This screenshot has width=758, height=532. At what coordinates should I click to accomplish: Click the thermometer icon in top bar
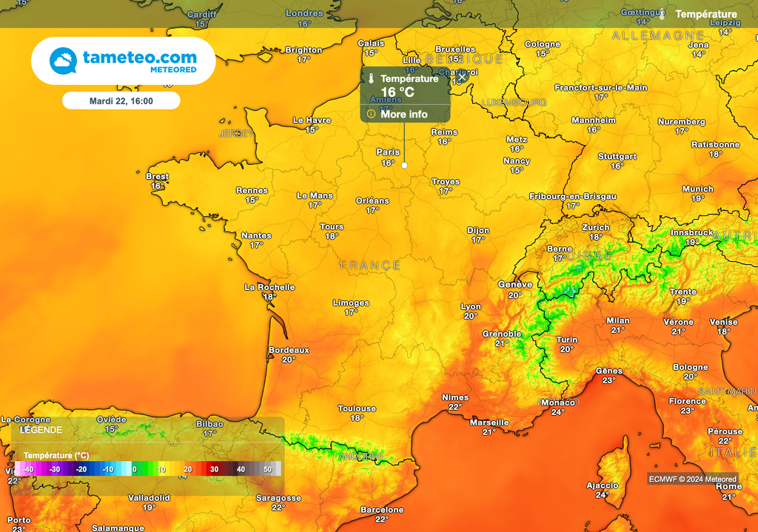662,14
